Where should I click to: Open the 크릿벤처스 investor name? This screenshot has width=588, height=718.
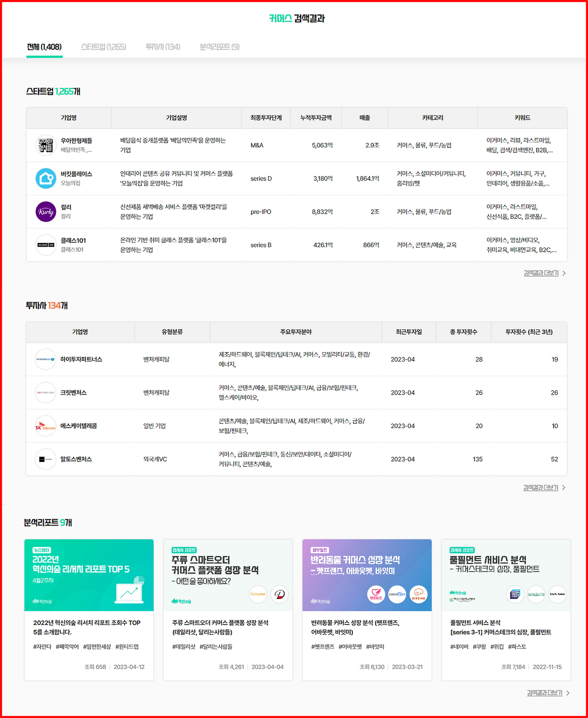pyautogui.click(x=73, y=393)
